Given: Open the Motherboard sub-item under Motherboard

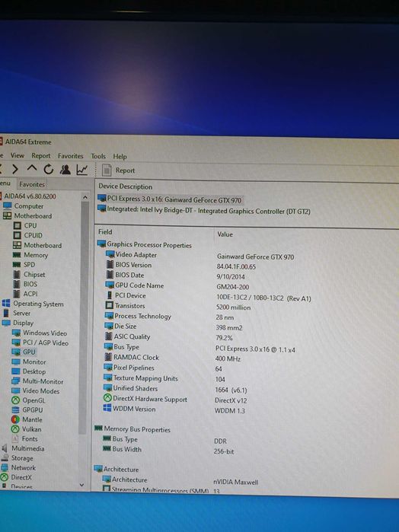Looking at the screenshot, I should click(37, 245).
